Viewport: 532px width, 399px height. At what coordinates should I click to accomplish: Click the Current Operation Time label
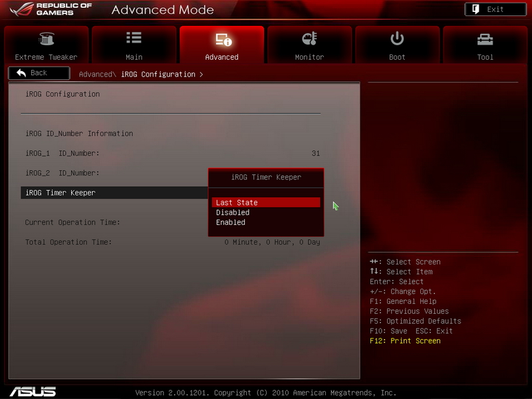click(x=72, y=223)
